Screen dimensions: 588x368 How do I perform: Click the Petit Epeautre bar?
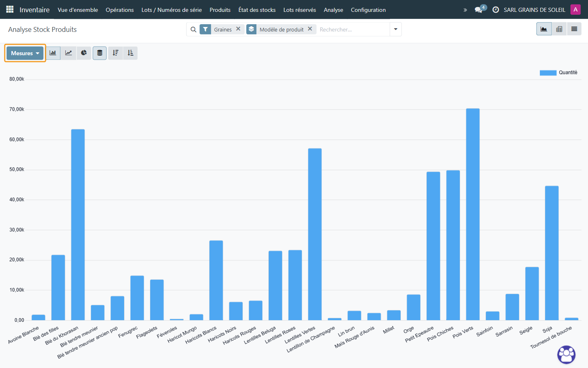point(433,246)
